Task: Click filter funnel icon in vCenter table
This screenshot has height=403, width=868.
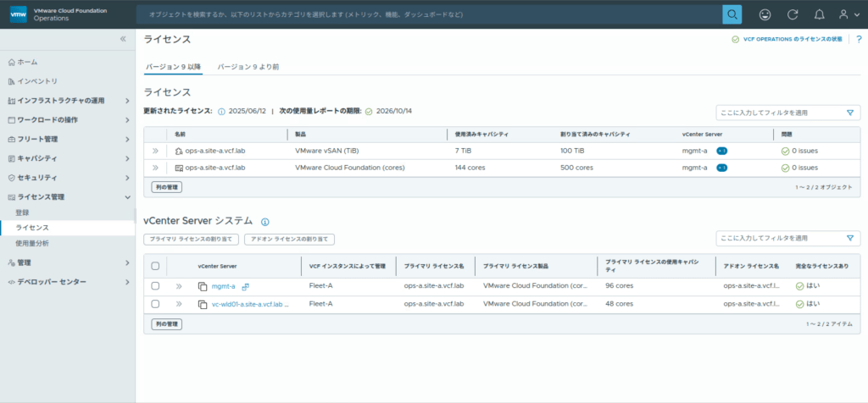Action: [850, 238]
